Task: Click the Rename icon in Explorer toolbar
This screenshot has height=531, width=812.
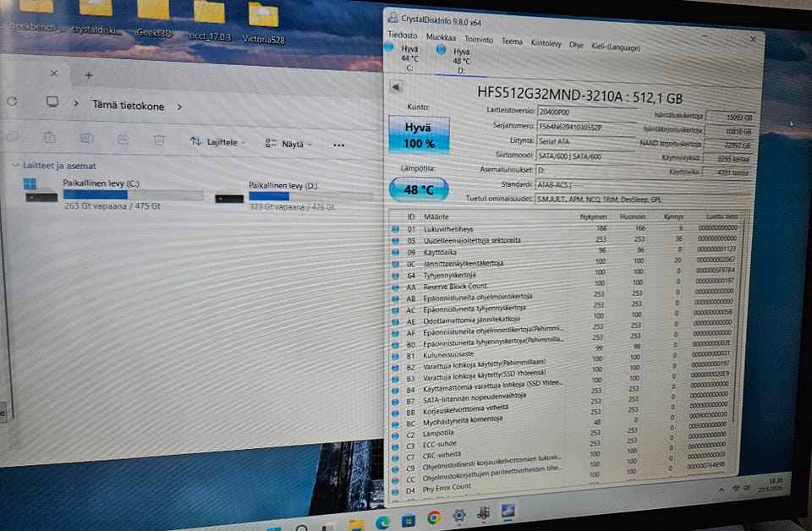Action: click(x=86, y=138)
